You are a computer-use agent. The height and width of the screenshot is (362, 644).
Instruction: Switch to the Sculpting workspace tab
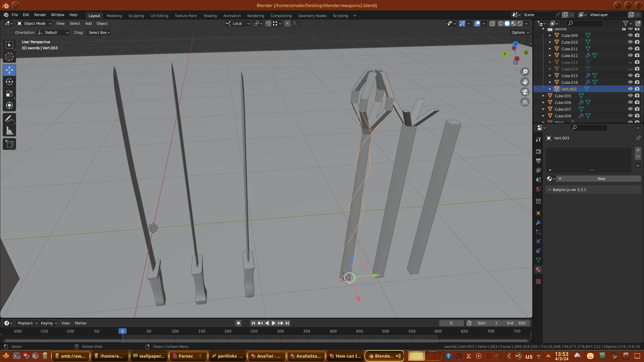tap(136, 16)
